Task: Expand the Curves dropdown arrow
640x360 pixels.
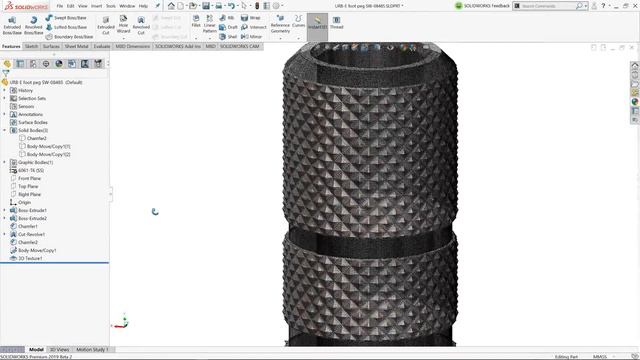Action: 298,38
